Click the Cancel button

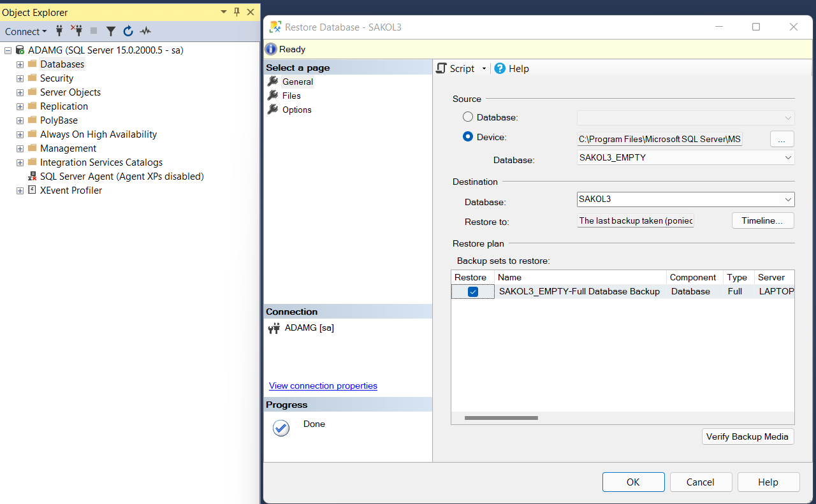[701, 482]
